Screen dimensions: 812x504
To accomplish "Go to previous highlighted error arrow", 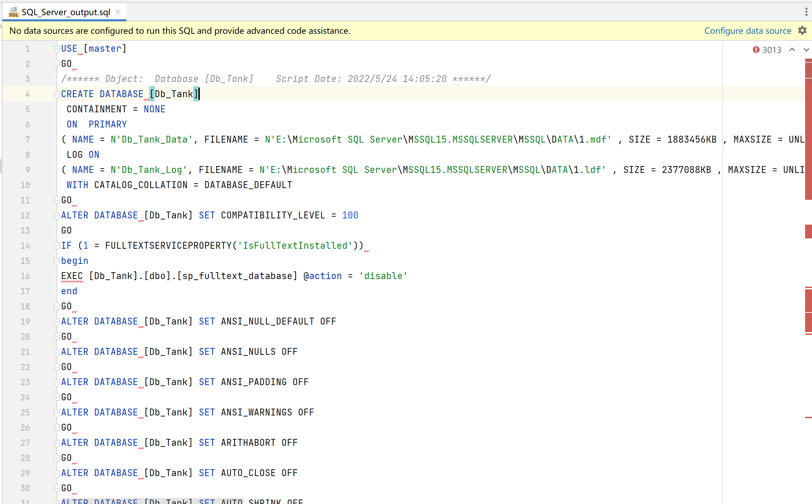I will pyautogui.click(x=792, y=50).
